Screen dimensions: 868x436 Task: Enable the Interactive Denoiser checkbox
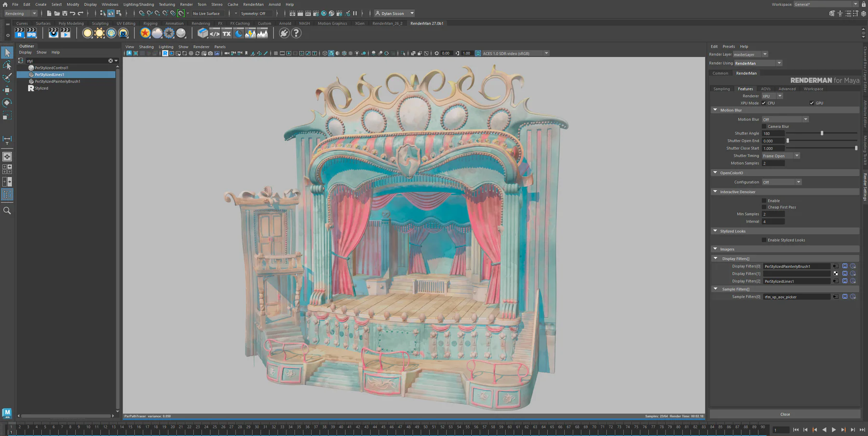tap(764, 200)
